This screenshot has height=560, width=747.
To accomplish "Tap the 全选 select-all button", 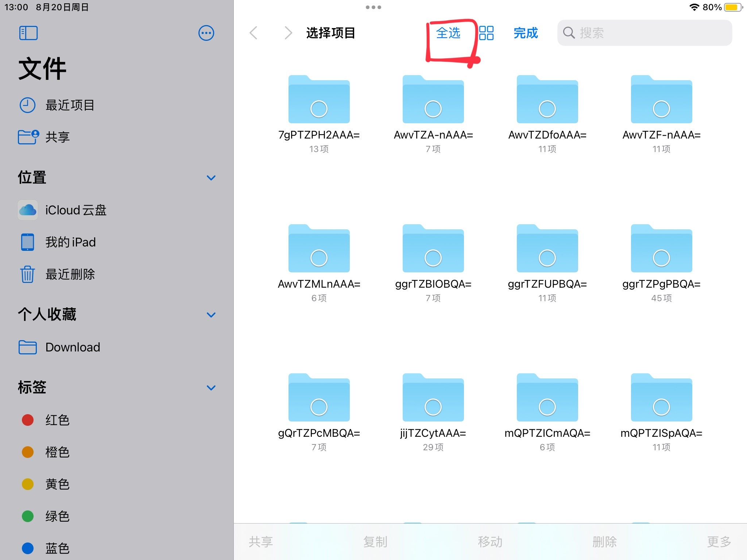I will pyautogui.click(x=448, y=33).
